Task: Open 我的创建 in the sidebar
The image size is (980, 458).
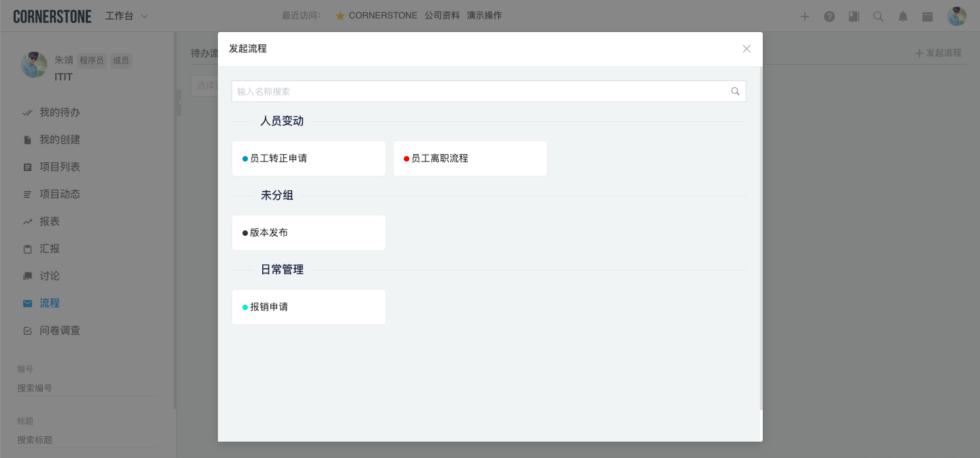Action: pyautogui.click(x=60, y=140)
